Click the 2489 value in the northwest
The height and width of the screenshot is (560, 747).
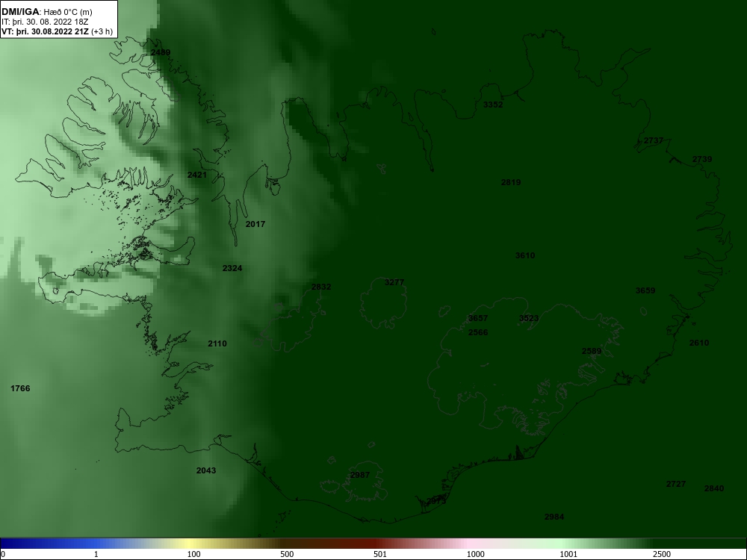point(161,52)
